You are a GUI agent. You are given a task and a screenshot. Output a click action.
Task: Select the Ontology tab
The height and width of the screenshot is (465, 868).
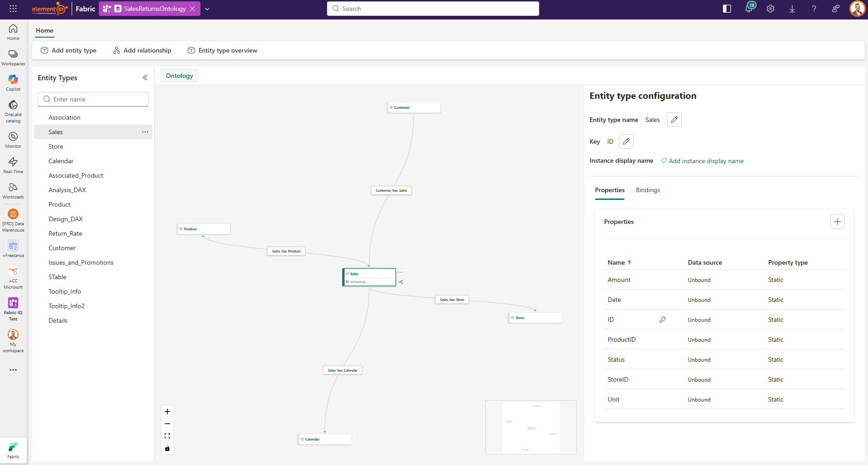(x=179, y=76)
